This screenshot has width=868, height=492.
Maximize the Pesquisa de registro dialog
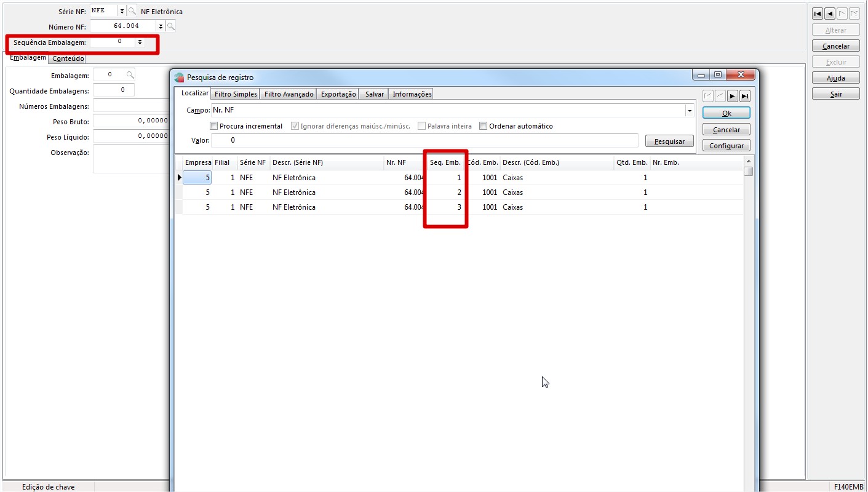[x=718, y=74]
